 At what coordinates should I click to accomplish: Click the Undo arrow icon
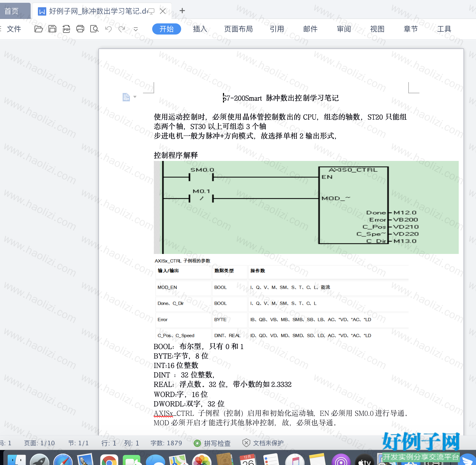[108, 29]
